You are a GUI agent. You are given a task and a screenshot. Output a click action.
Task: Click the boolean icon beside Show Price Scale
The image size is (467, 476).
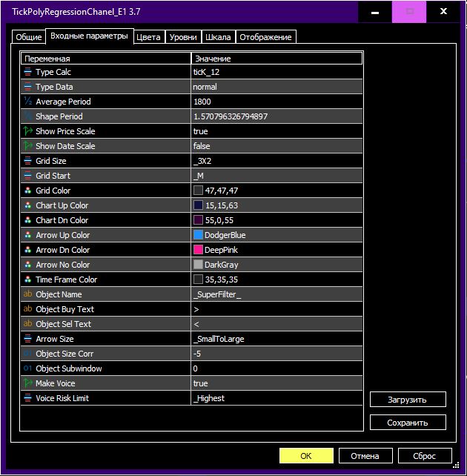(27, 131)
